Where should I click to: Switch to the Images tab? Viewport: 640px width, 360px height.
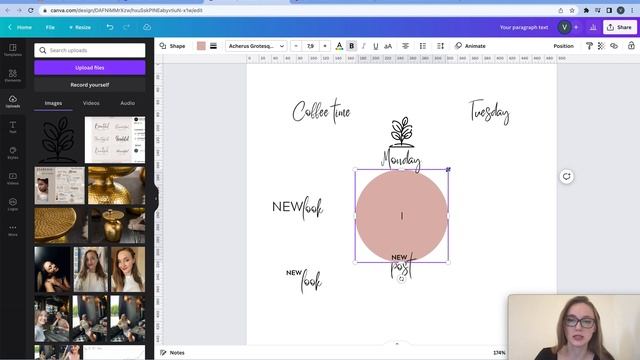[x=53, y=103]
